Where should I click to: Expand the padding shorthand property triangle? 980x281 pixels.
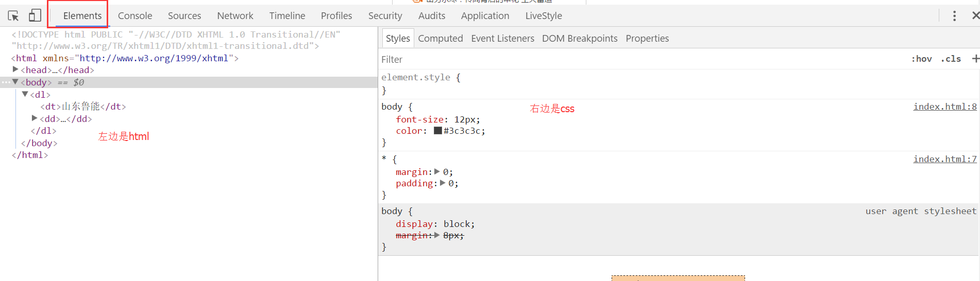point(442,183)
